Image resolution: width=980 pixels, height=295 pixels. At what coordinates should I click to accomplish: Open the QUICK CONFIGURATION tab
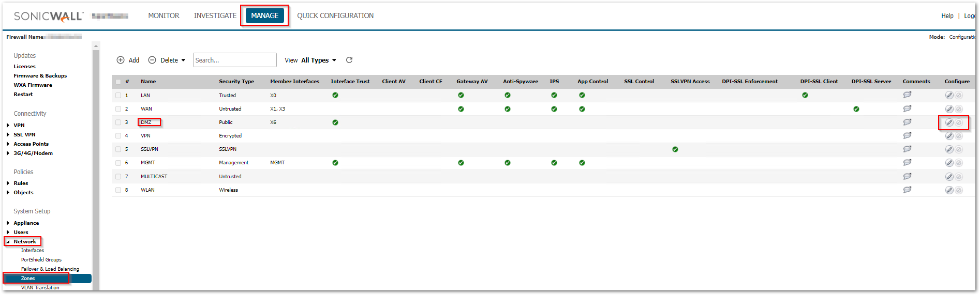[335, 15]
